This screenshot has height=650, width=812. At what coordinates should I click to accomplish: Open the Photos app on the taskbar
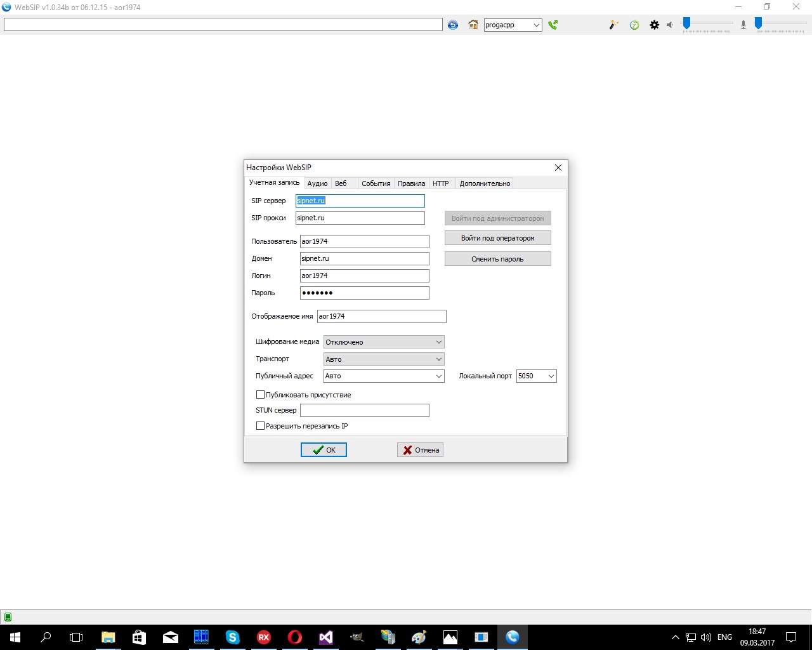tap(450, 637)
